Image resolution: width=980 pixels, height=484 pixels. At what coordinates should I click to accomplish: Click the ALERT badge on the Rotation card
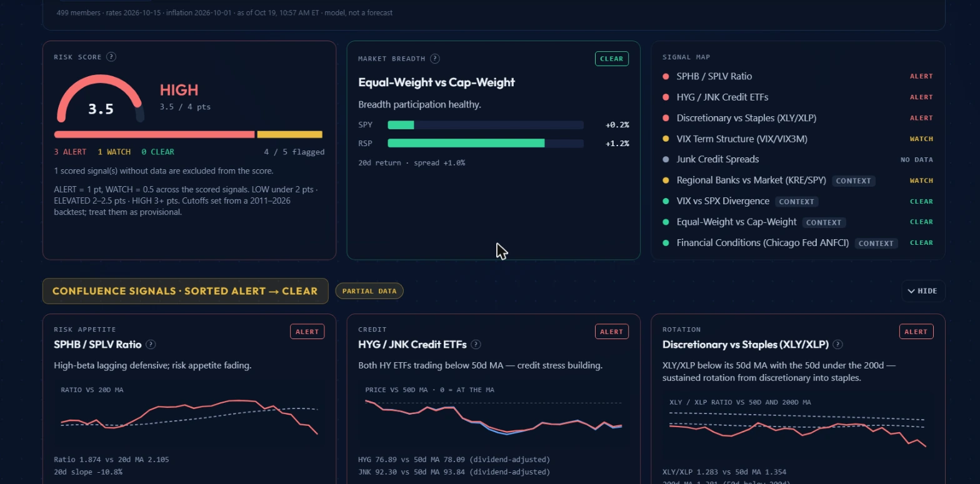[916, 332]
